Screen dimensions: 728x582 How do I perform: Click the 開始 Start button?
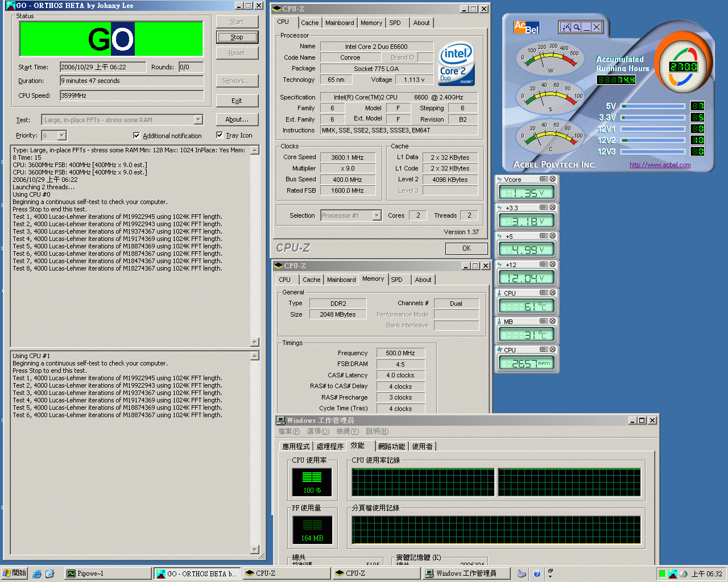coord(14,573)
